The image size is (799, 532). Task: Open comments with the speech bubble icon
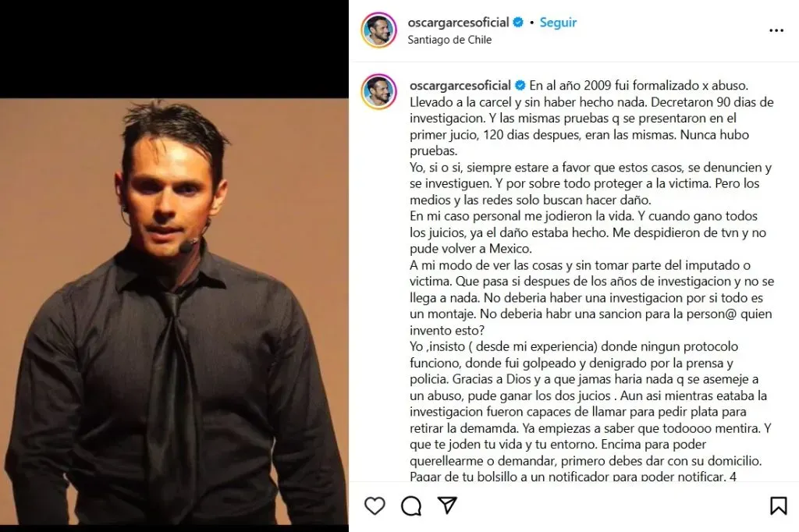pos(410,505)
